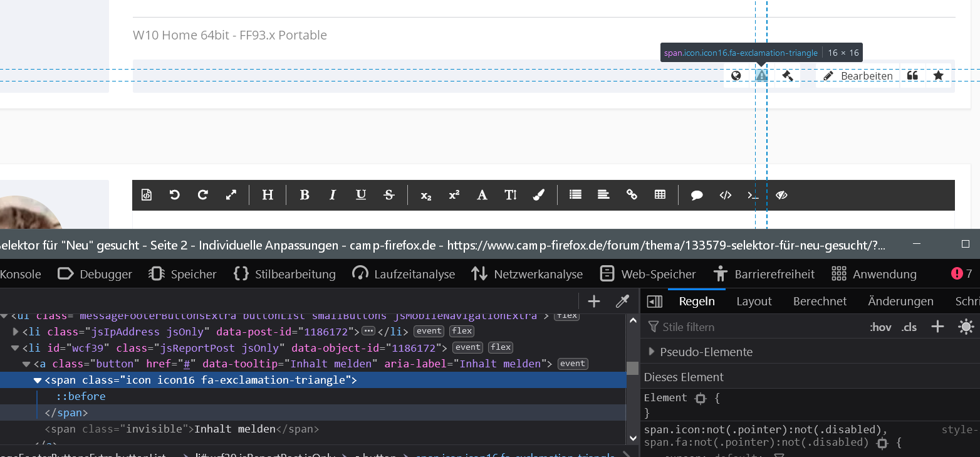Insert a table using the editor toolbar
This screenshot has height=457, width=980.
click(660, 195)
